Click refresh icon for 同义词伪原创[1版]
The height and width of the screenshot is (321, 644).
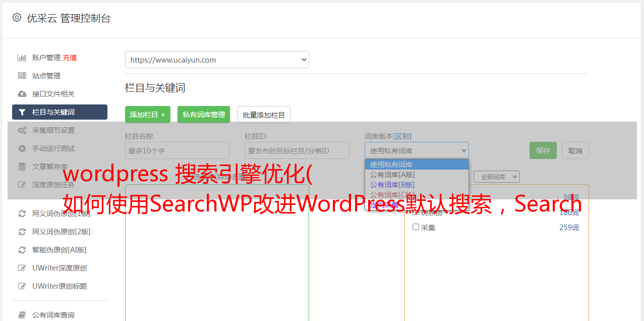[22, 213]
